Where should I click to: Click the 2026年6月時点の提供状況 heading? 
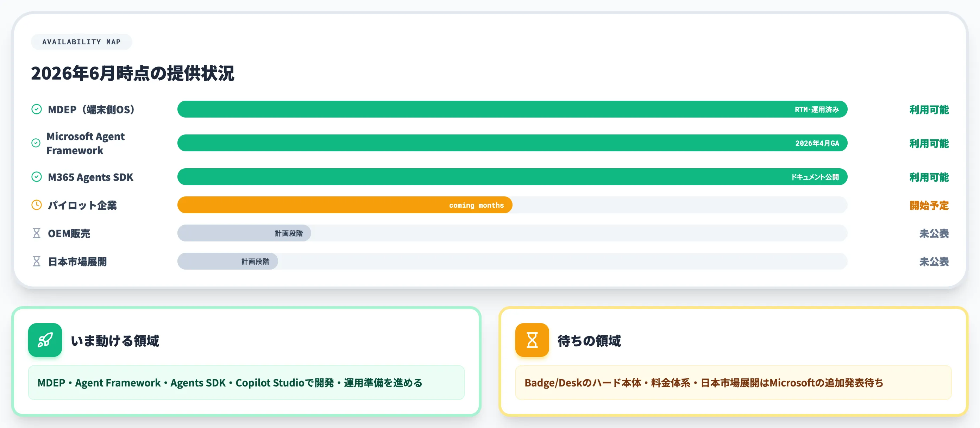point(132,73)
